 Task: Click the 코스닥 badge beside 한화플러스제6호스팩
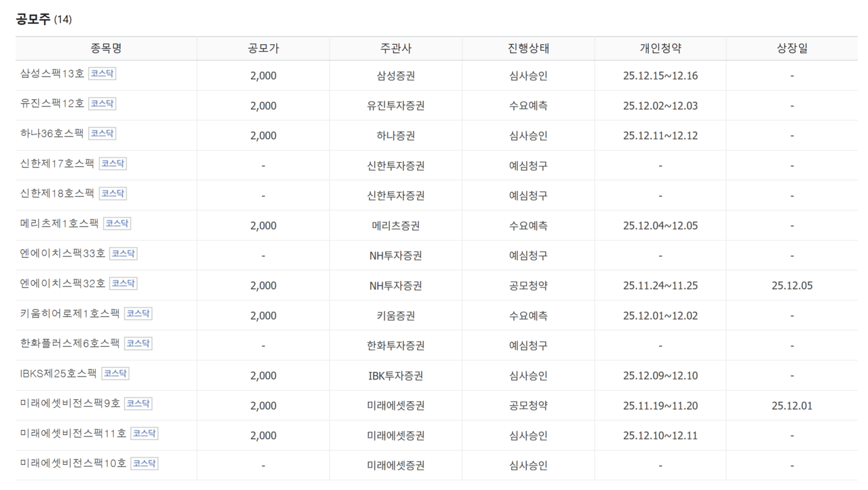[138, 343]
